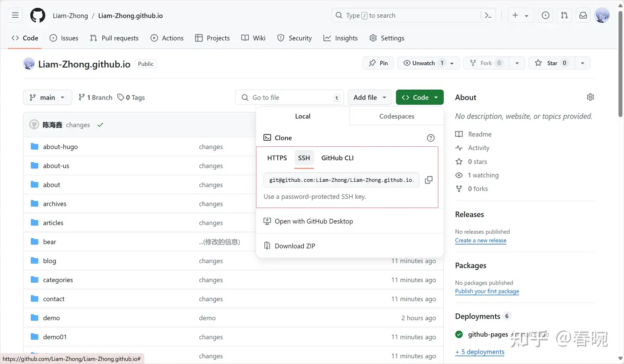Open the Projects tab

click(212, 38)
